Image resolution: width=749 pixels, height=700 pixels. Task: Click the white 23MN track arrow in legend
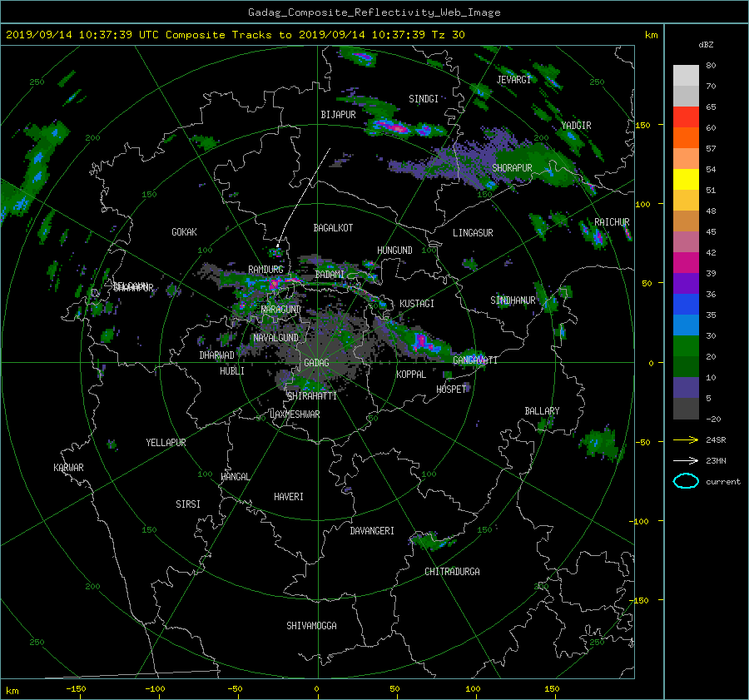click(686, 460)
